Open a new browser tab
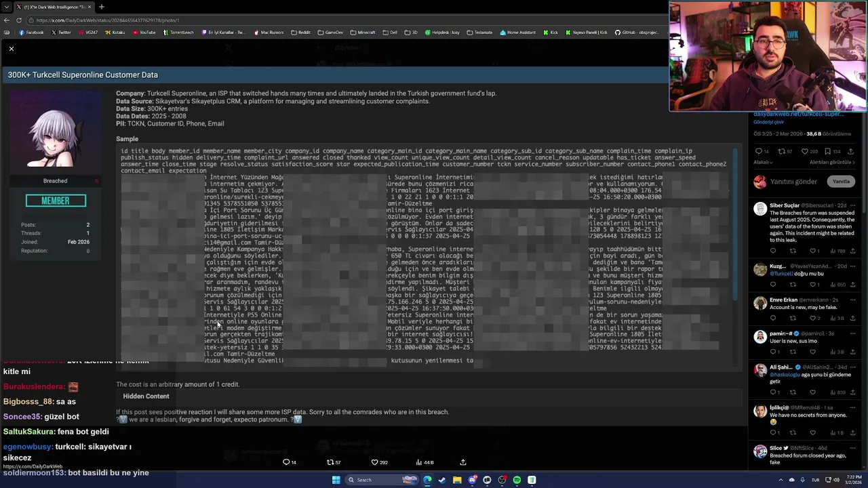The height and width of the screenshot is (488, 868). [x=101, y=7]
